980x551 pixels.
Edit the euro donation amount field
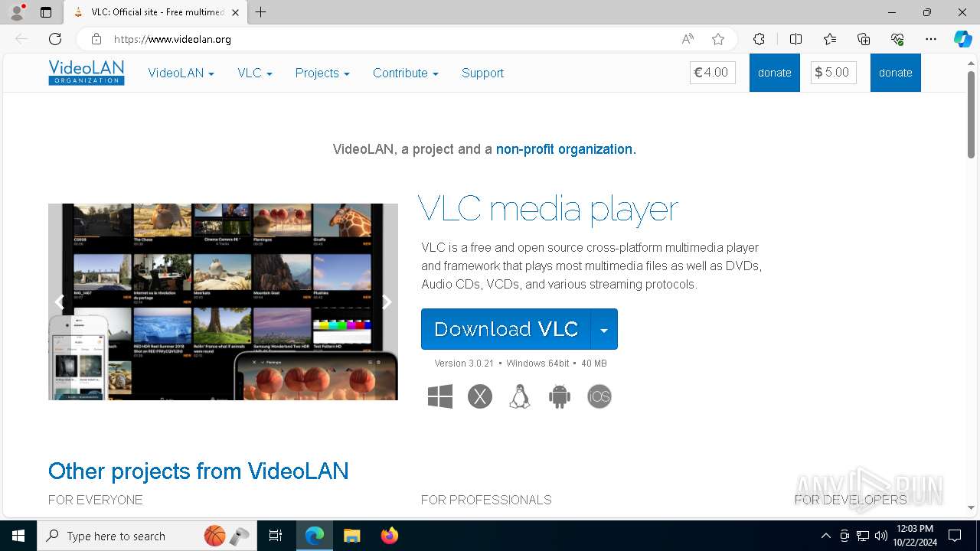[713, 73]
